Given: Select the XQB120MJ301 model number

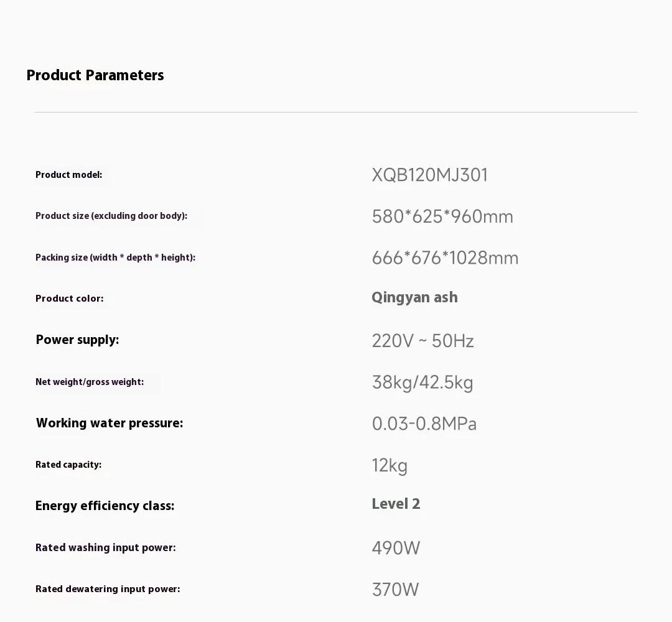Looking at the screenshot, I should tap(429, 175).
